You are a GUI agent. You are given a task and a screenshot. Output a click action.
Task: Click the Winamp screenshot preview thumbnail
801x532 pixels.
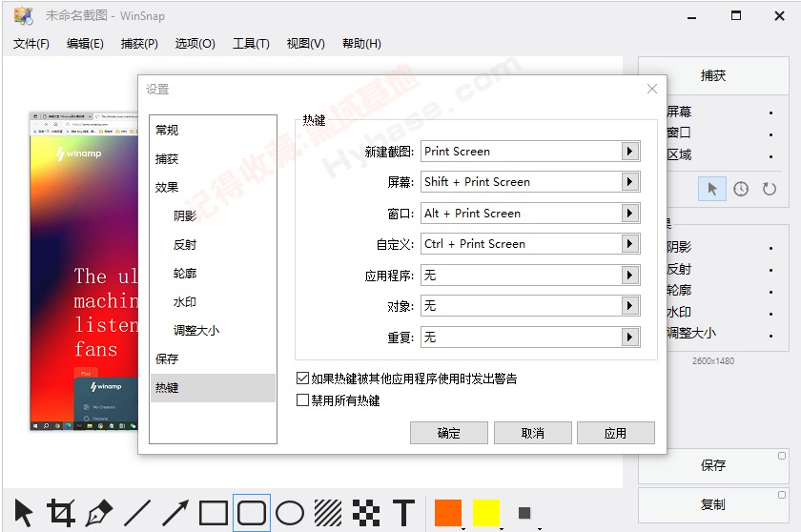pyautogui.click(x=84, y=271)
